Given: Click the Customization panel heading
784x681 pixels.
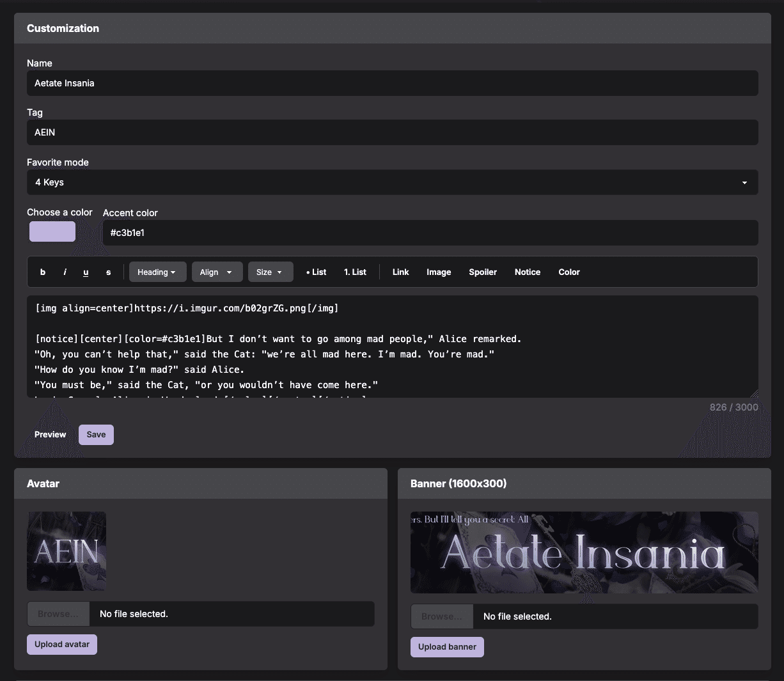Looking at the screenshot, I should click(63, 28).
